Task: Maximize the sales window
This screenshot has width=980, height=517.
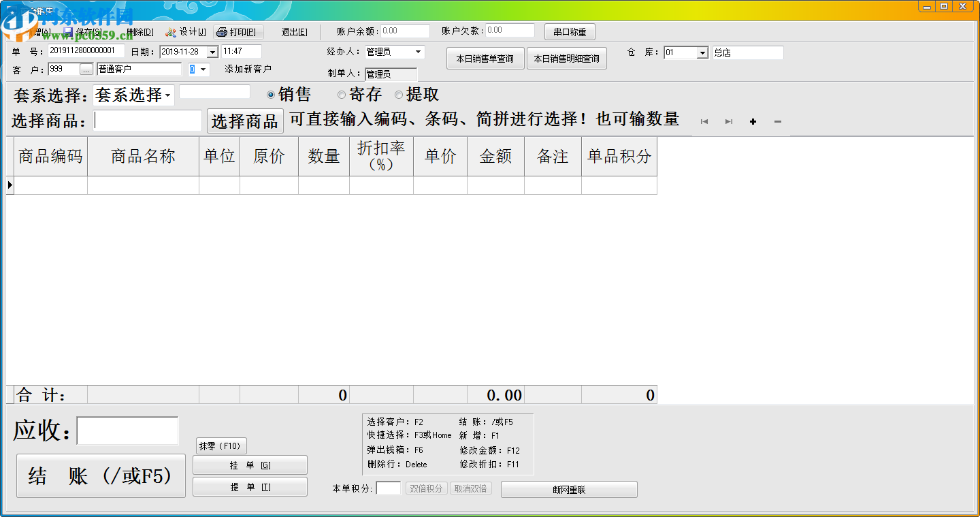Action: point(944,6)
